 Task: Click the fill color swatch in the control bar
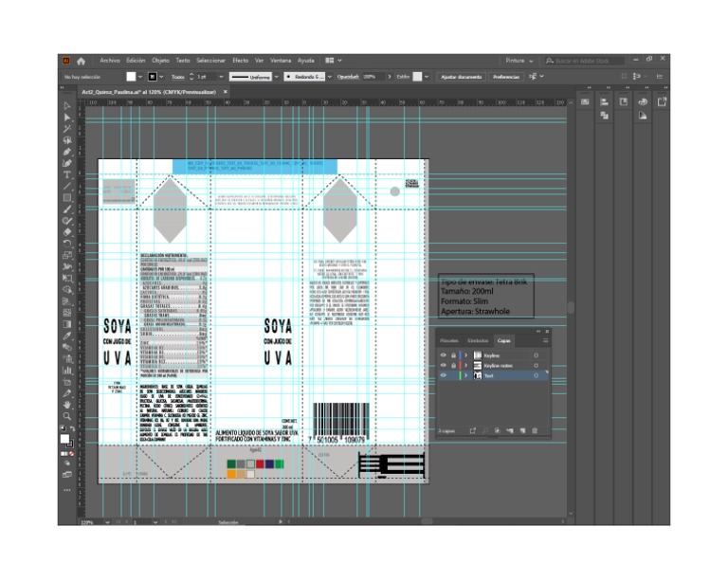[132, 76]
